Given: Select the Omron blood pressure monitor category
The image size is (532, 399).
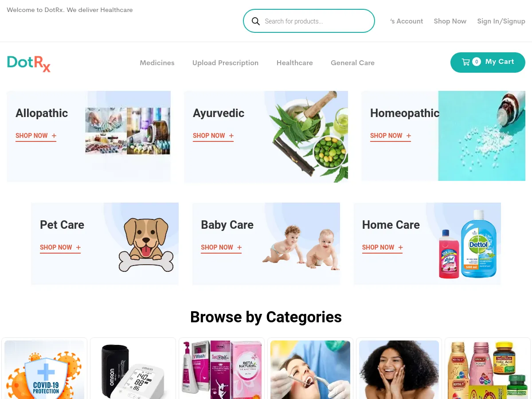Looking at the screenshot, I should click(x=133, y=370).
